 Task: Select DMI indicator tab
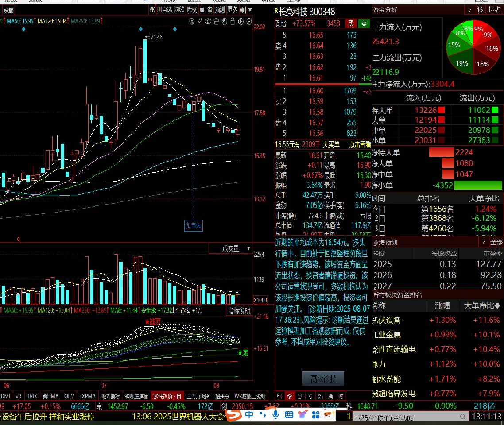(5, 396)
